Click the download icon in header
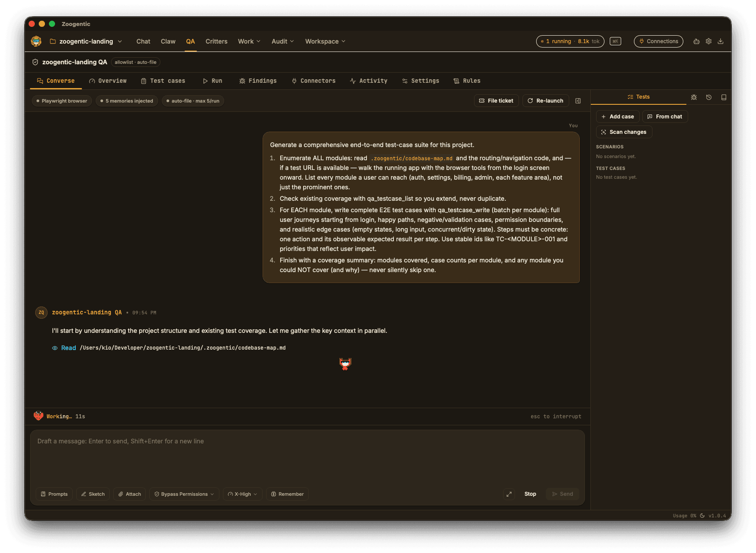 pyautogui.click(x=721, y=41)
